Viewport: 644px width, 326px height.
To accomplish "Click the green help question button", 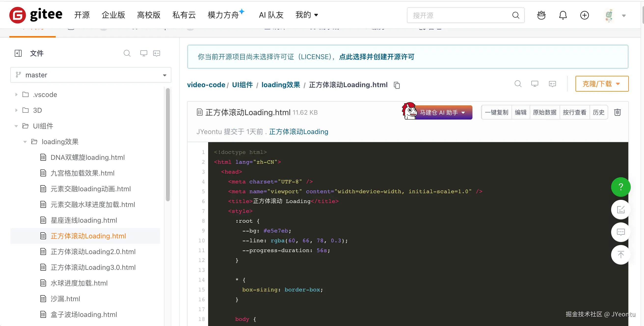I will coord(620,187).
